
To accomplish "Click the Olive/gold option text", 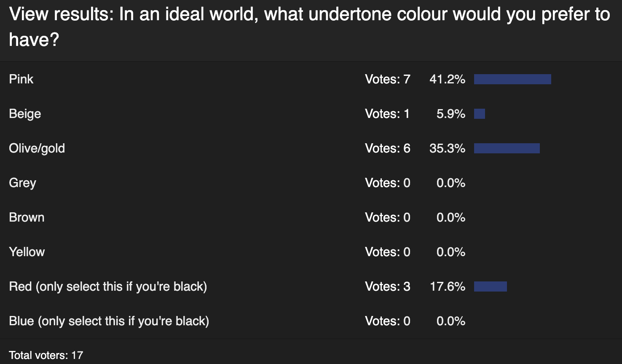I will click(x=37, y=148).
